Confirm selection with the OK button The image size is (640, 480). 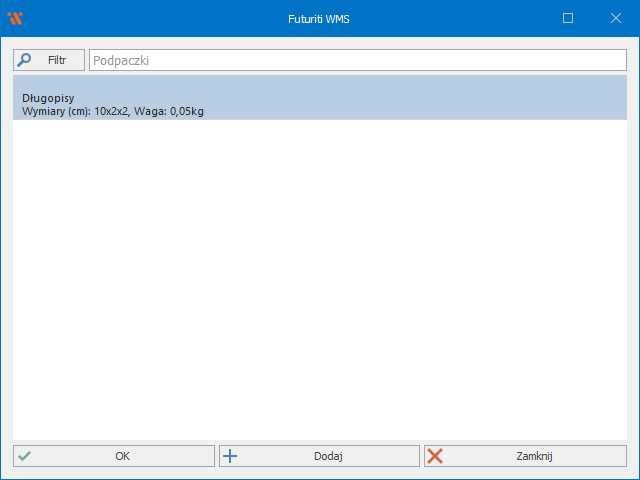[114, 456]
